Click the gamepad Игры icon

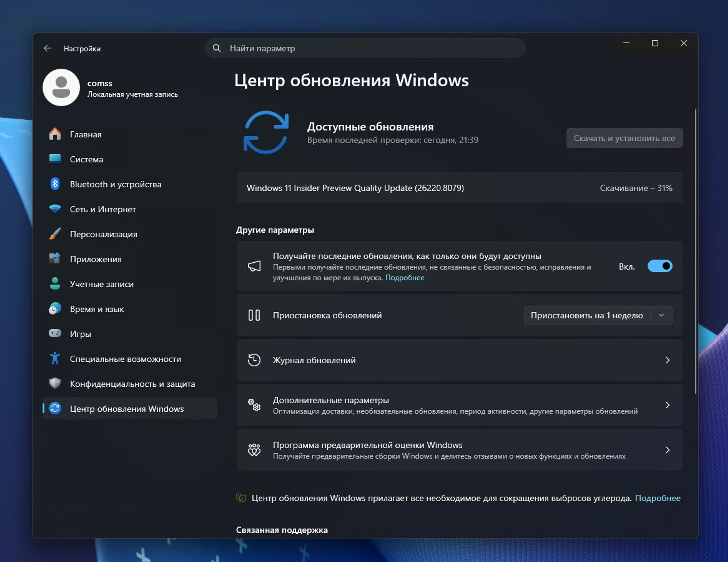(x=55, y=333)
